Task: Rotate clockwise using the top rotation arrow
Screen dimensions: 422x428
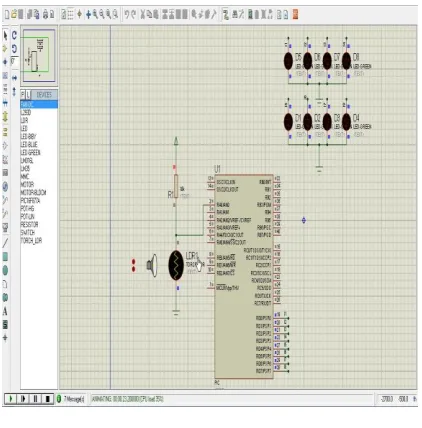Action: [x=14, y=35]
